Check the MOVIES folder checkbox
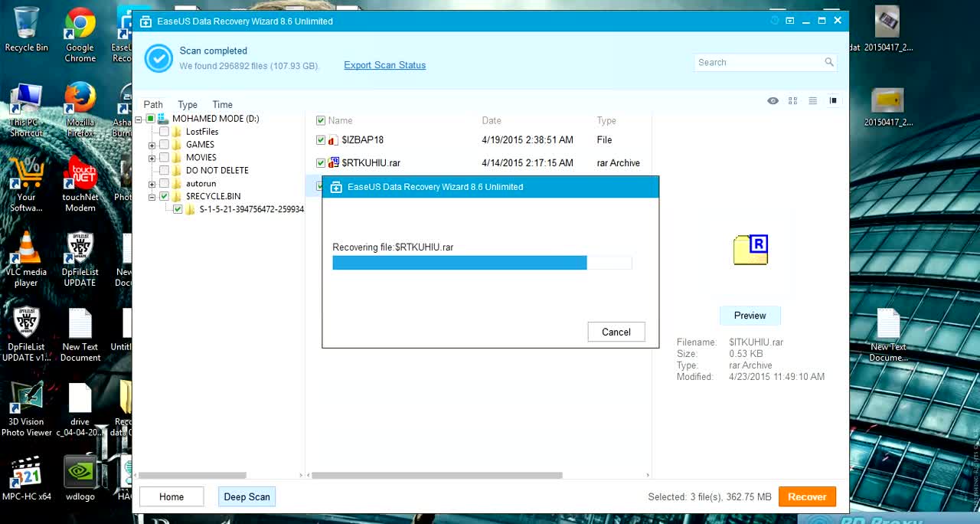Screen dimensions: 980x524 click(x=164, y=158)
